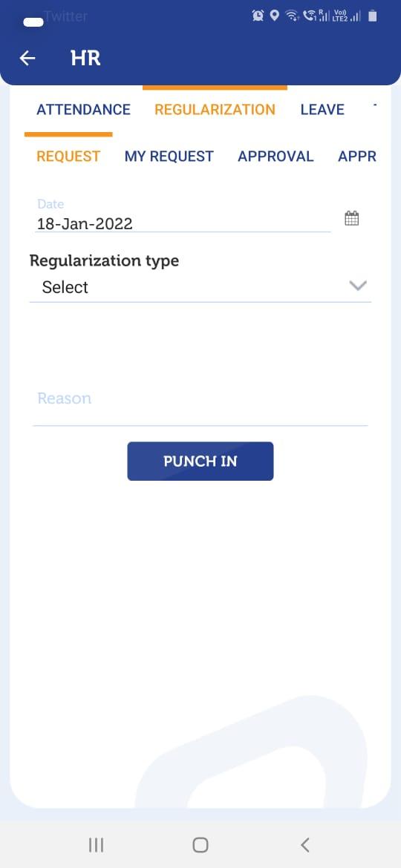401x868 pixels.
Task: Tap the Wi-Fi signal status icon
Action: click(291, 16)
